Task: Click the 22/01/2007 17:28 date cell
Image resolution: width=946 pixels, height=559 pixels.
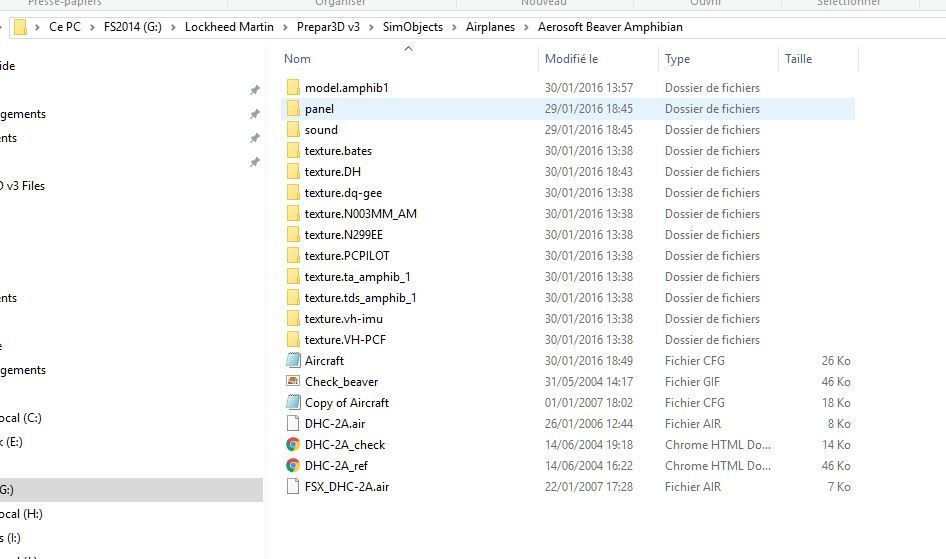Action: 589,487
